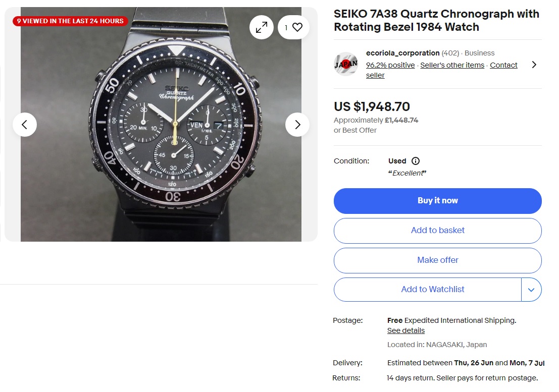Click the heart icon to save this item
This screenshot has width=559, height=392.
point(297,27)
